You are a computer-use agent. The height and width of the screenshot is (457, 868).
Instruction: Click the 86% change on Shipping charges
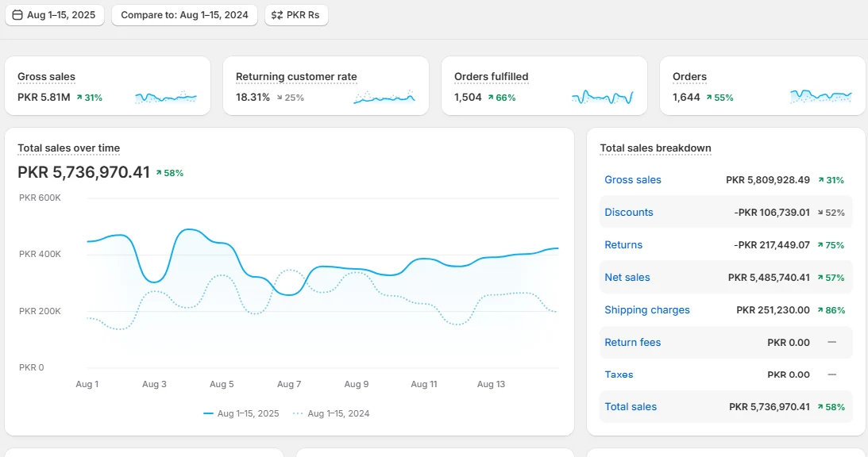point(831,311)
